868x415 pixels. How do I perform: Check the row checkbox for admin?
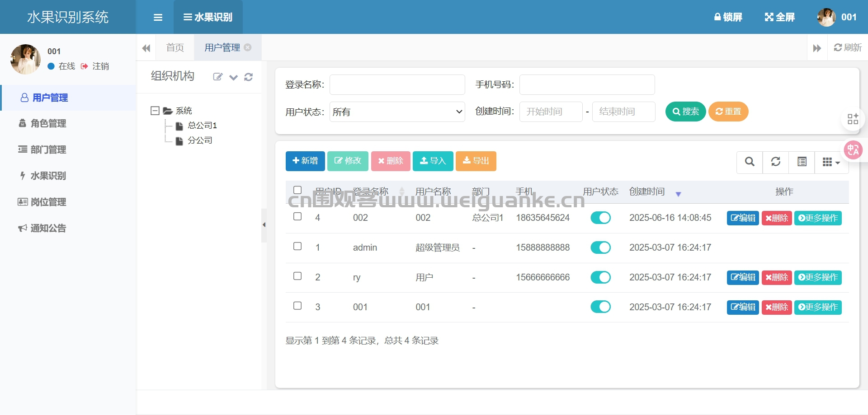[297, 246]
